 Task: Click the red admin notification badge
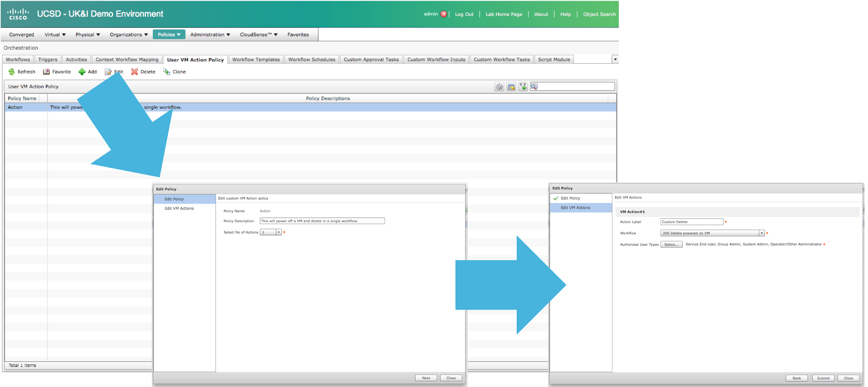tap(443, 14)
